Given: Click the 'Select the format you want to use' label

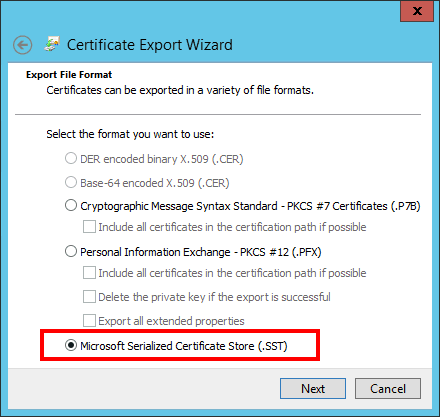Looking at the screenshot, I should 130,134.
